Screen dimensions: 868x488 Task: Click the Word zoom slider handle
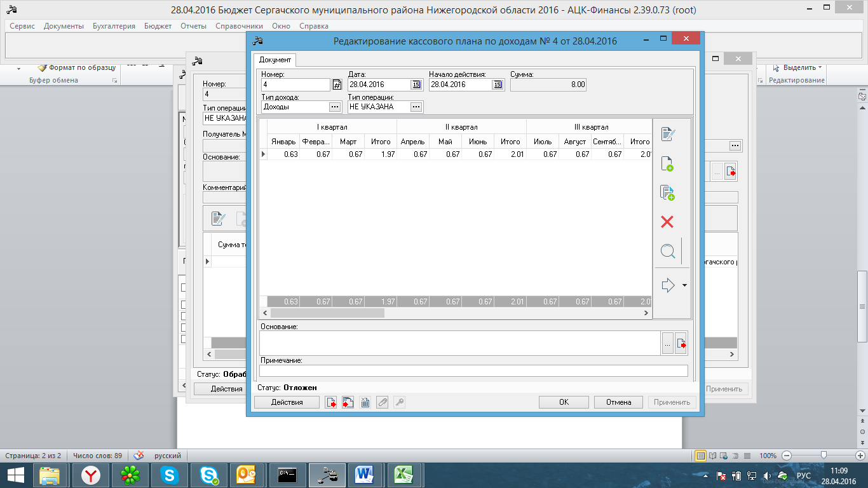coord(824,456)
